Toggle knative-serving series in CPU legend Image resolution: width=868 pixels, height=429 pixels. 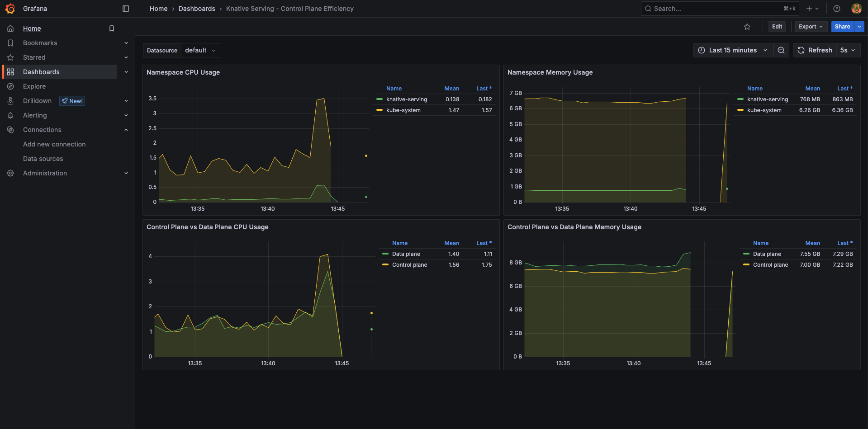coord(406,99)
